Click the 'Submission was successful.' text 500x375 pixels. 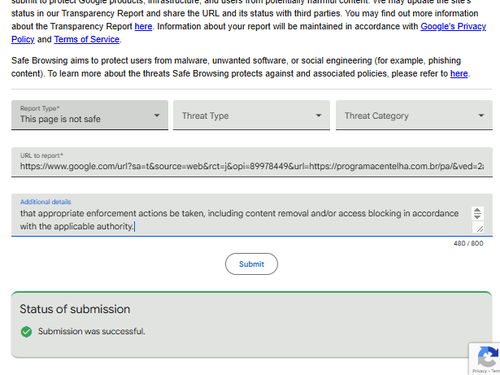click(92, 331)
